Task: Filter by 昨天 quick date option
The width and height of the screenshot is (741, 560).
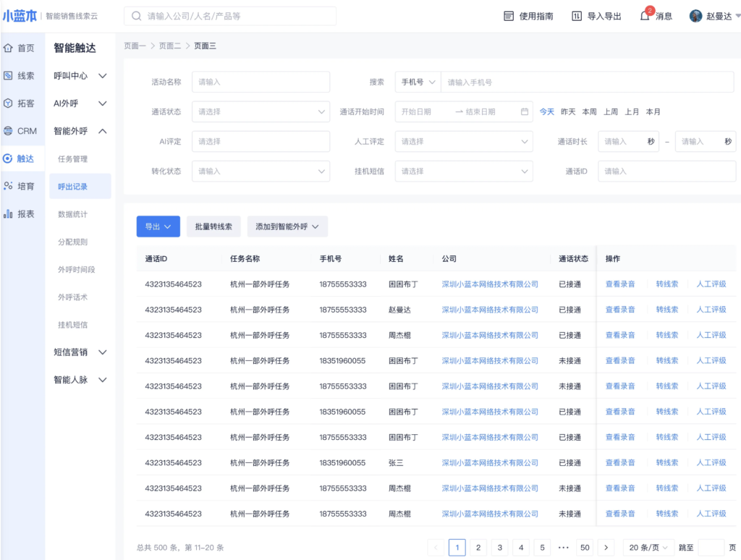Action: click(x=568, y=111)
